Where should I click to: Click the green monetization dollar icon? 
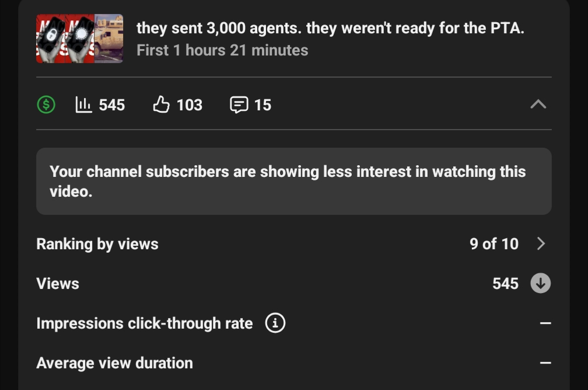point(46,105)
